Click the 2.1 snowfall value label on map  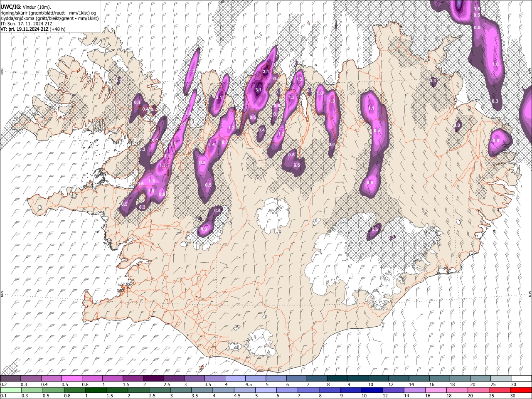pos(220,97)
